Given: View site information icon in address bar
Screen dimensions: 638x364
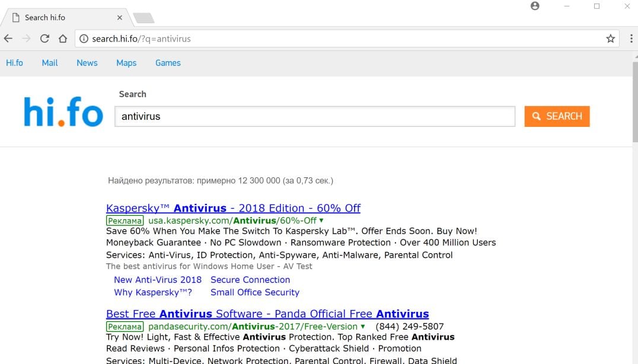Looking at the screenshot, I should click(x=84, y=39).
